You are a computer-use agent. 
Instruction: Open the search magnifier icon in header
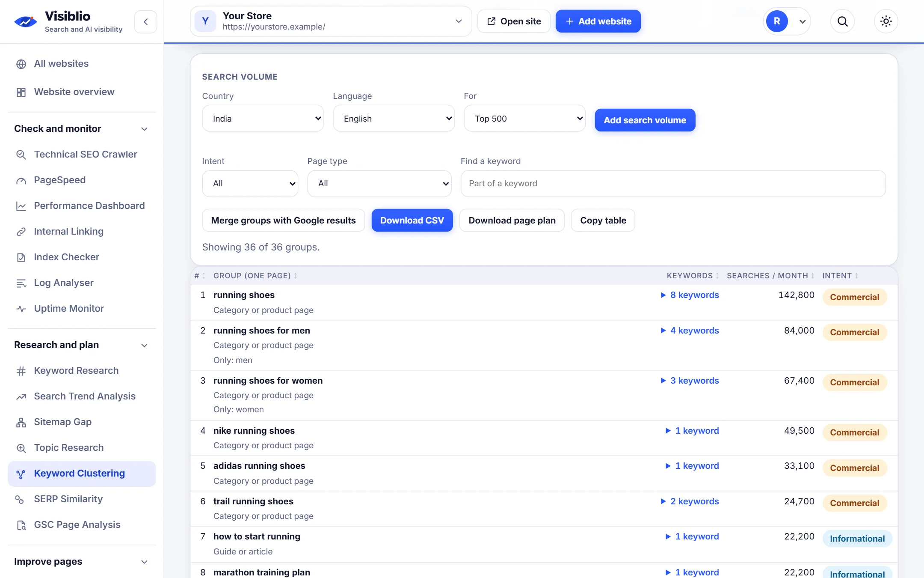842,21
